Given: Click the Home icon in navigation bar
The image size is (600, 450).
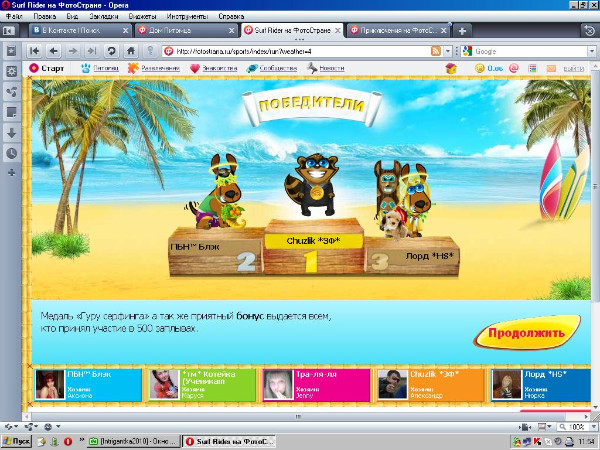Looking at the screenshot, I should click(x=131, y=50).
